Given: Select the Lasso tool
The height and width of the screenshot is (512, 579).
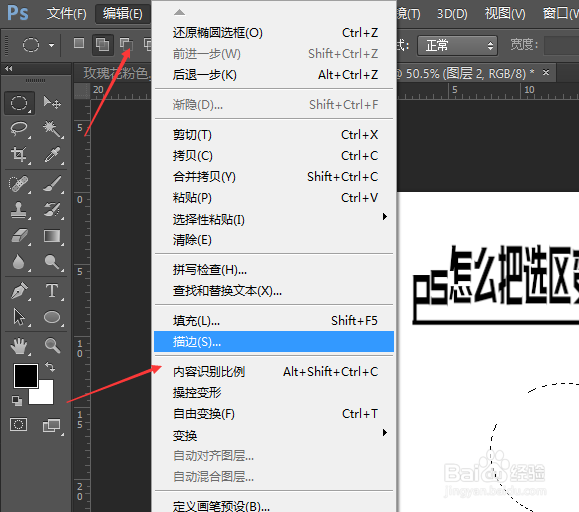Looking at the screenshot, I should (19, 129).
